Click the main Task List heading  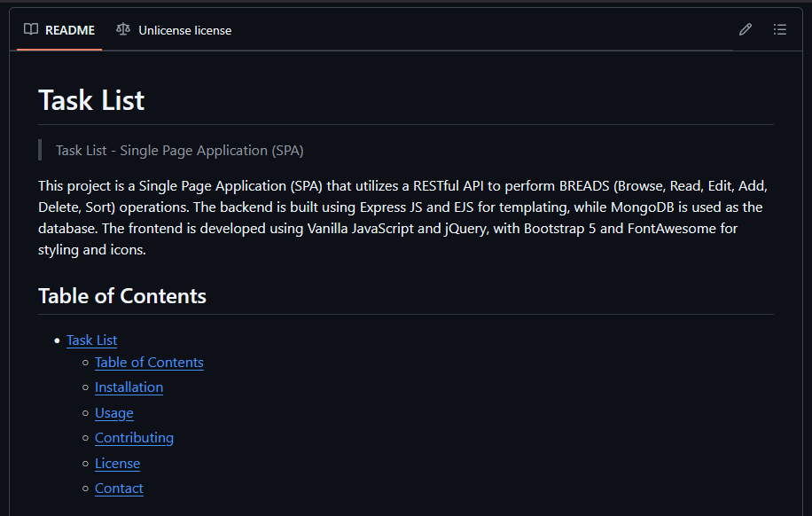91,100
